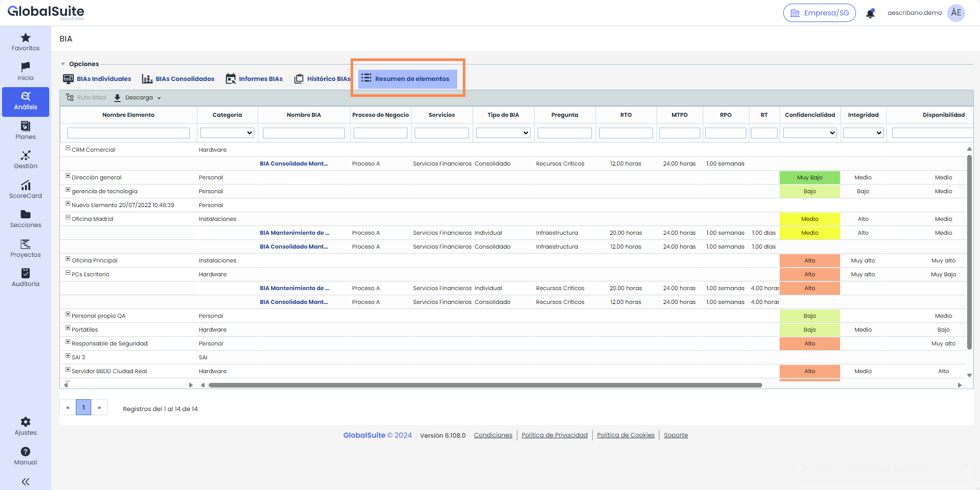Image resolution: width=980 pixels, height=490 pixels.
Task: Open the Auditoría sidebar icon
Action: 26,273
